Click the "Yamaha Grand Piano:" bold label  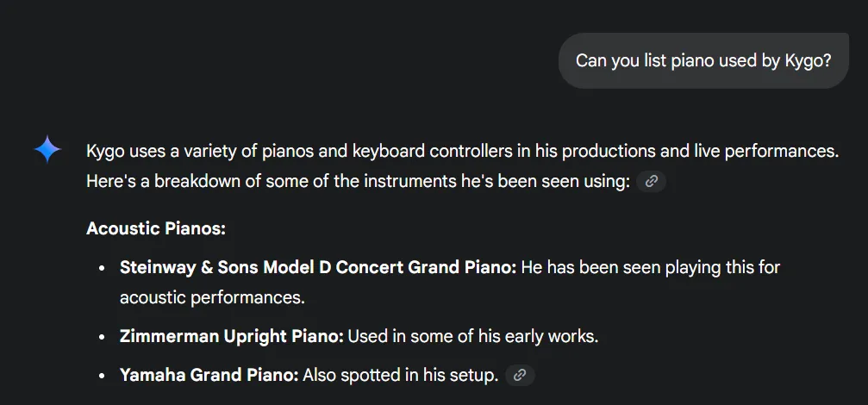(x=209, y=375)
